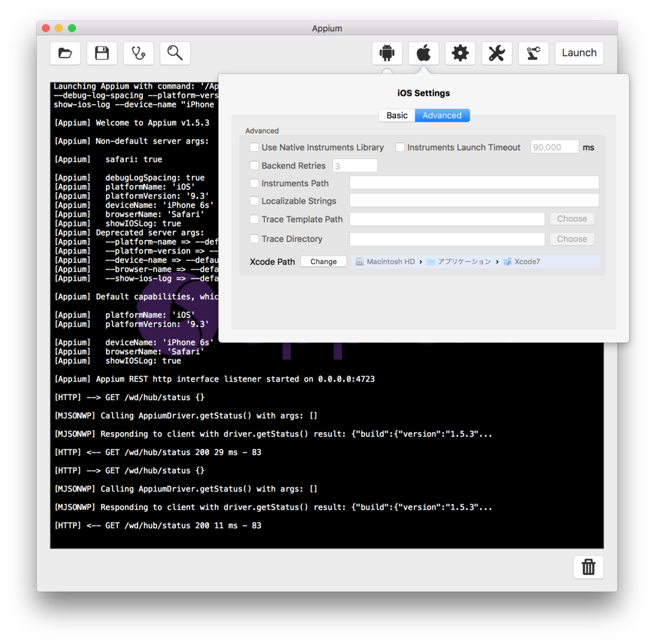This screenshot has height=644, width=654.
Task: Click the yellow minimize window button
Action: 59,28
